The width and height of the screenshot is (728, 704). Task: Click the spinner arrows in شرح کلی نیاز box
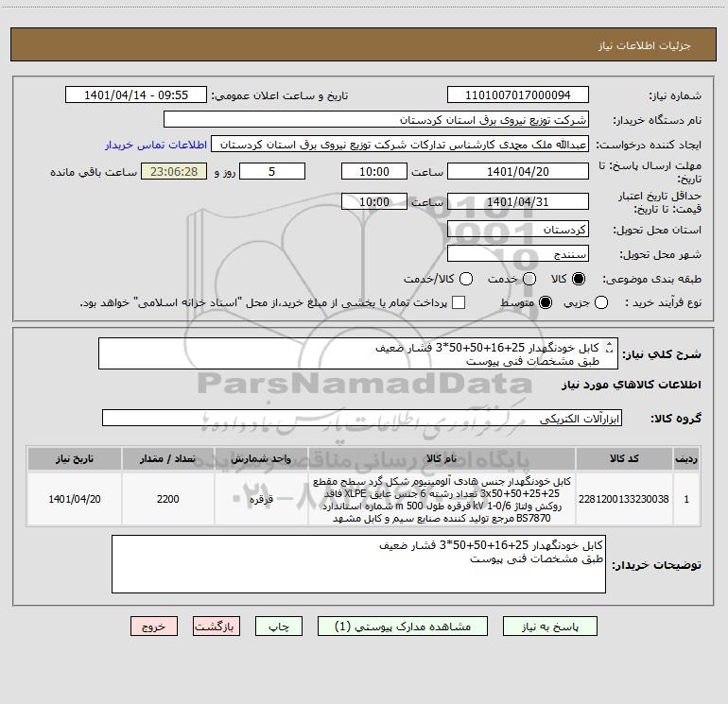tap(609, 347)
